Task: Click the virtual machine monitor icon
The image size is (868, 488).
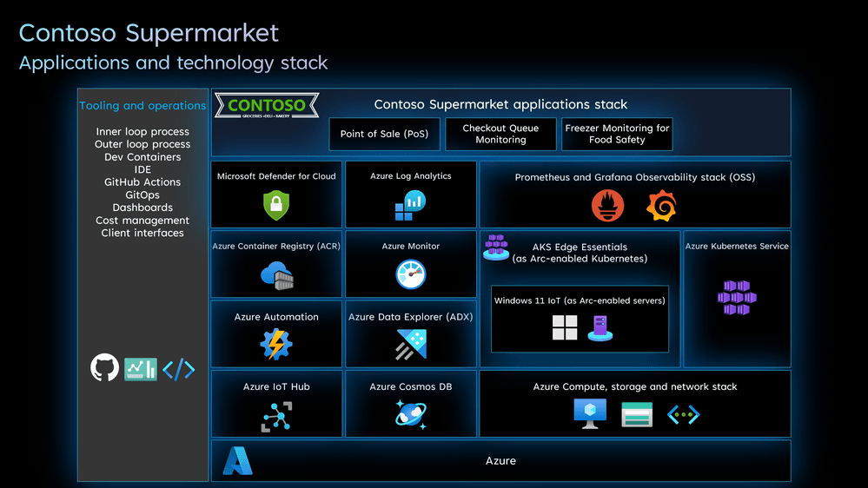Action: (590, 414)
